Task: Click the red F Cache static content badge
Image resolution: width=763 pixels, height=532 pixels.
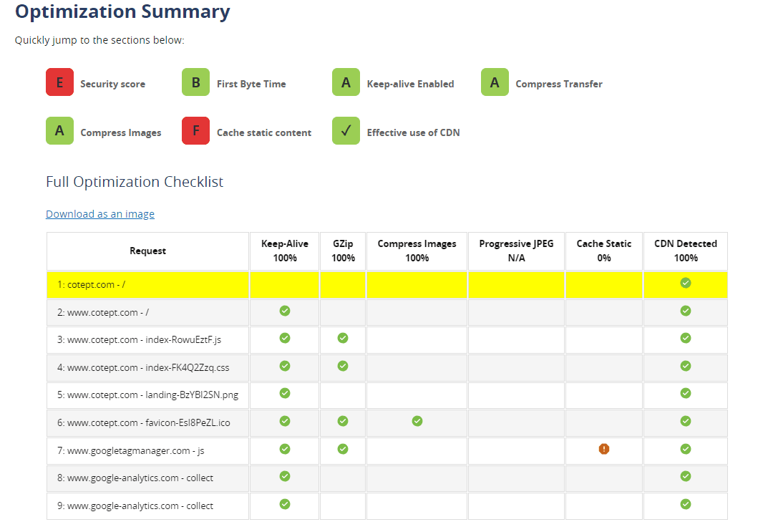Action: pos(195,131)
